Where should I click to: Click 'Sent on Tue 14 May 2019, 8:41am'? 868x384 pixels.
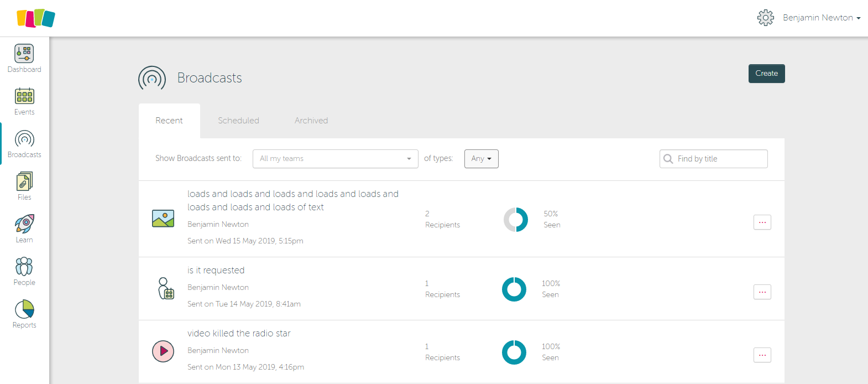coord(244,304)
